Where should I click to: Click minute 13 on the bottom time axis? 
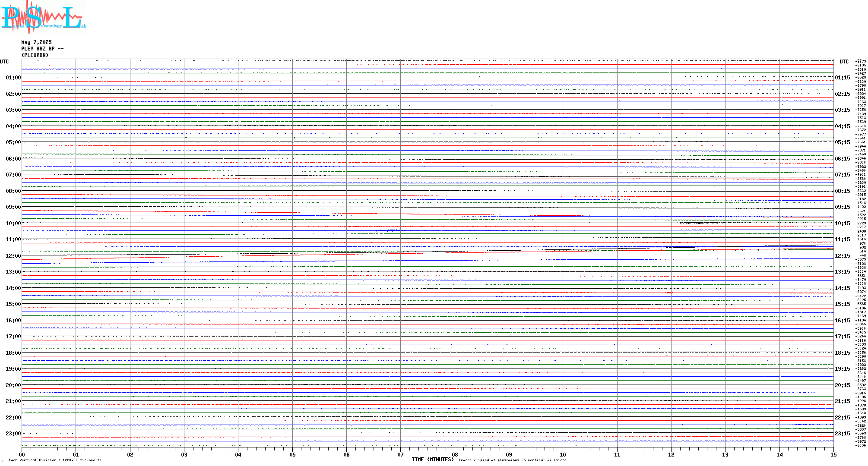725,454
